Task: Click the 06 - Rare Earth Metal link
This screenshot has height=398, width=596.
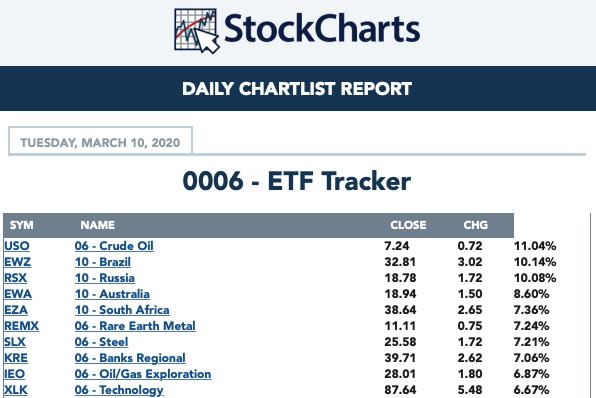Action: pyautogui.click(x=135, y=326)
